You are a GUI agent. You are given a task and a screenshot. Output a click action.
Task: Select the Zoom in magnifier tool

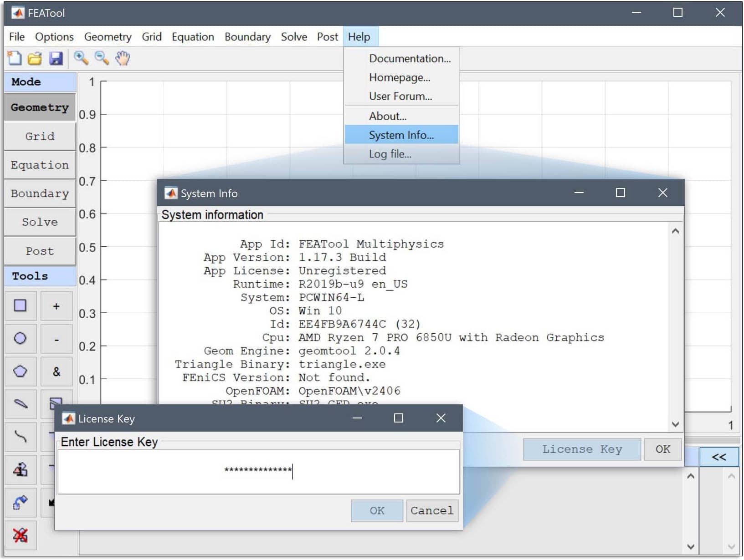pos(81,58)
